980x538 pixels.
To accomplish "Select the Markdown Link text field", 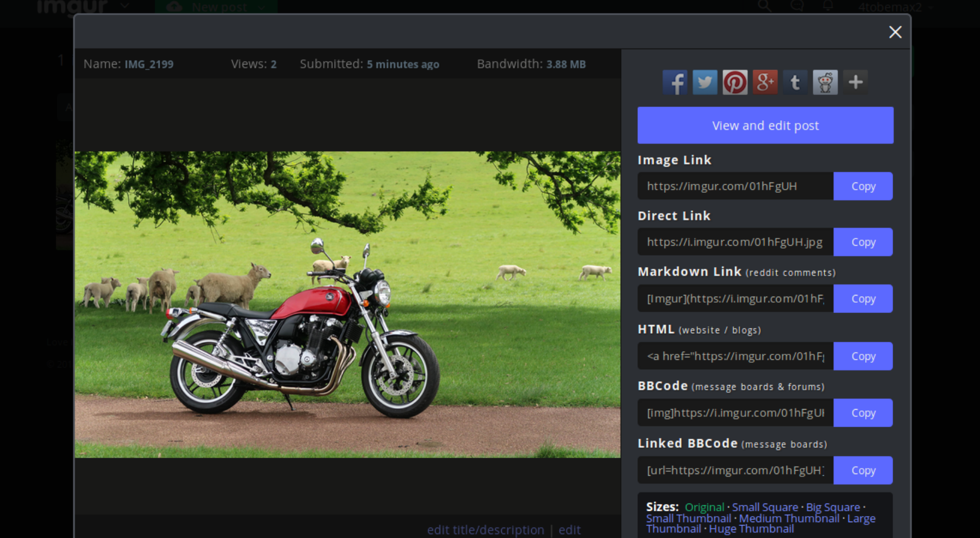I will point(736,299).
